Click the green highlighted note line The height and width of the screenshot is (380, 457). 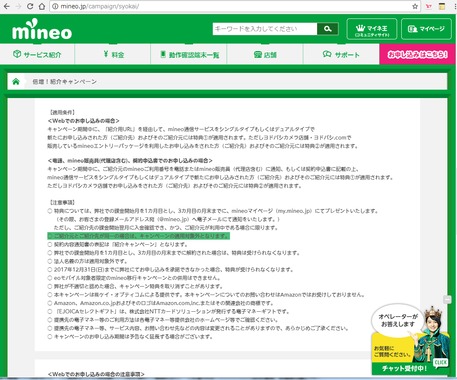click(x=138, y=236)
